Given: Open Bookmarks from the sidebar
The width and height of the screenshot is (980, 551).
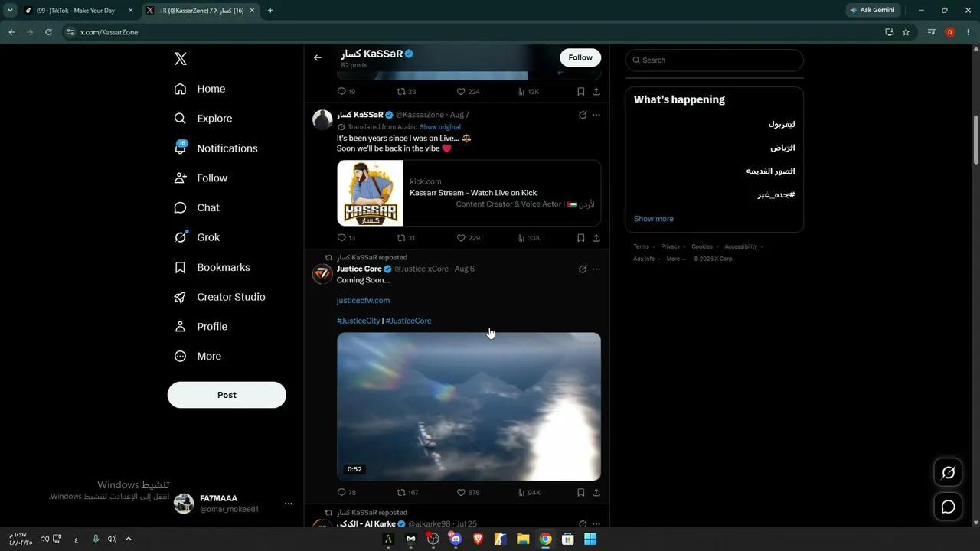Looking at the screenshot, I should 212,267.
